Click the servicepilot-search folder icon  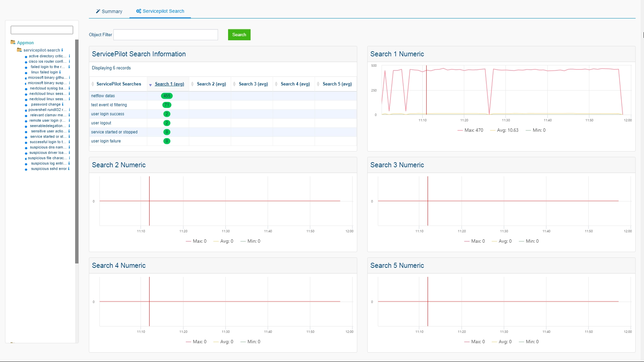19,50
